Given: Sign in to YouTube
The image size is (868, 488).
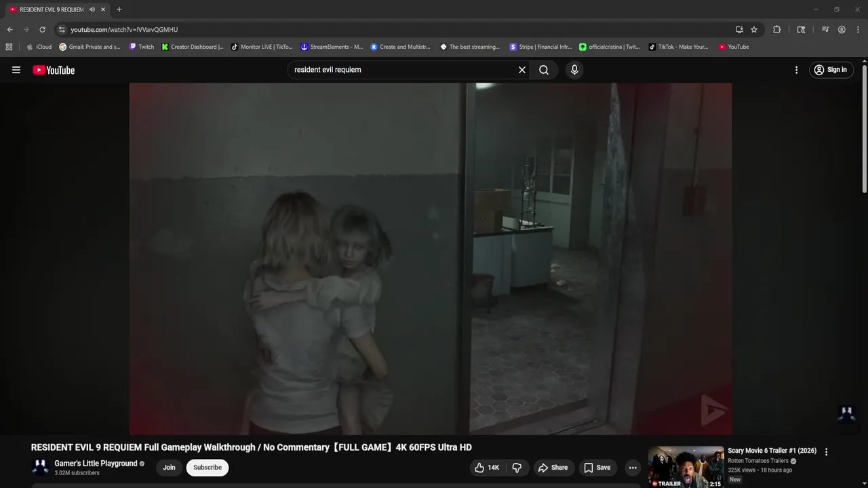Looking at the screenshot, I should (831, 70).
